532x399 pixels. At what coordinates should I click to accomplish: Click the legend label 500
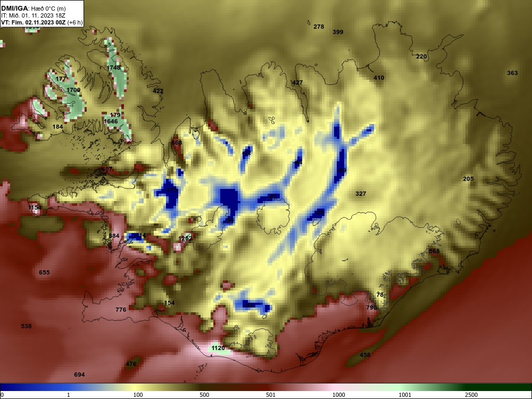(x=204, y=395)
